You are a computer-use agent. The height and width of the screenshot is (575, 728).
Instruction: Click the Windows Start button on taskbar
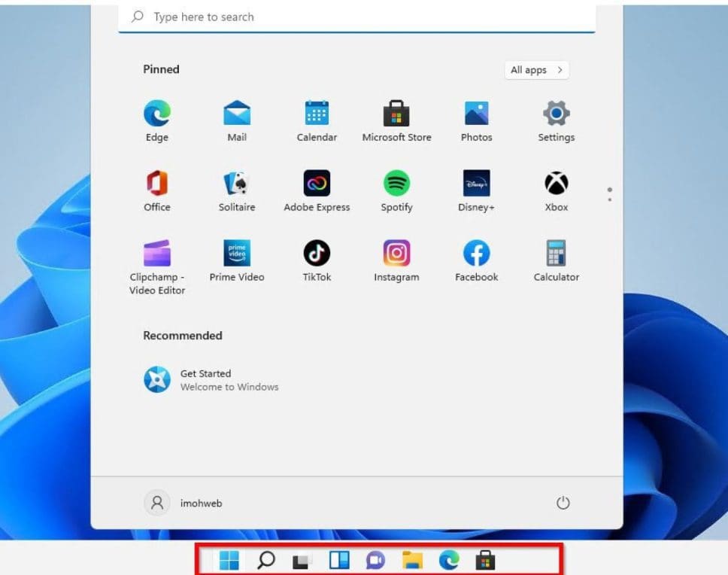229,561
